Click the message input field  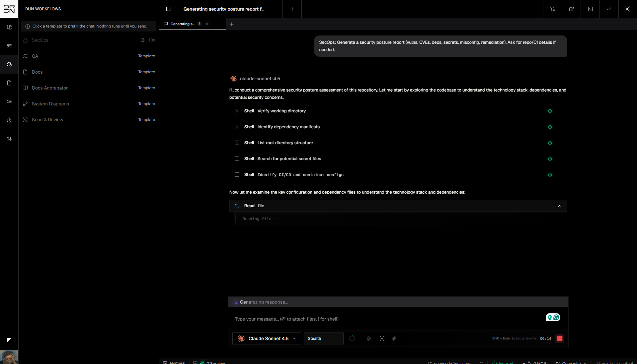[x=385, y=319]
